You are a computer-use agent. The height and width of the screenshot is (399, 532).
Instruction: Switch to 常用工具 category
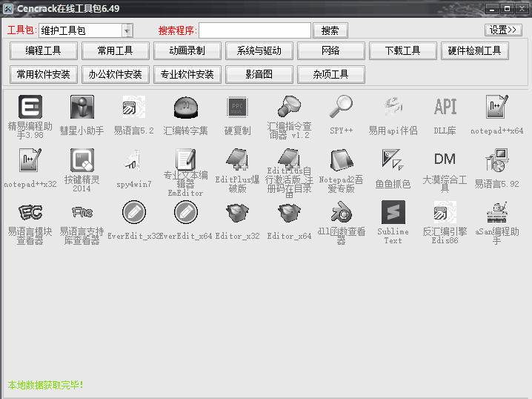click(x=116, y=50)
